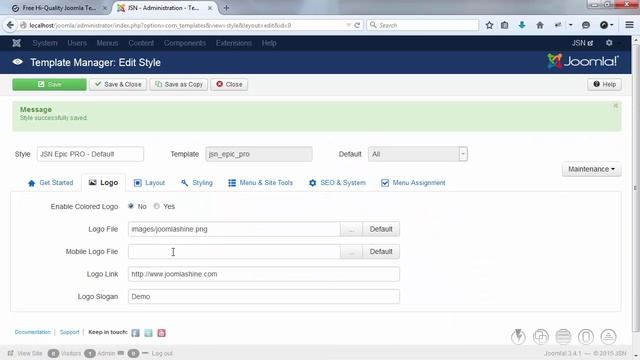640x360 pixels.
Task: Dismiss the success message box
Action: click(x=615, y=106)
